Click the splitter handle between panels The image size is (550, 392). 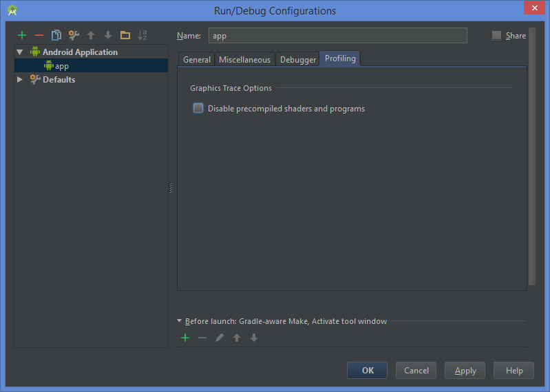(x=171, y=188)
